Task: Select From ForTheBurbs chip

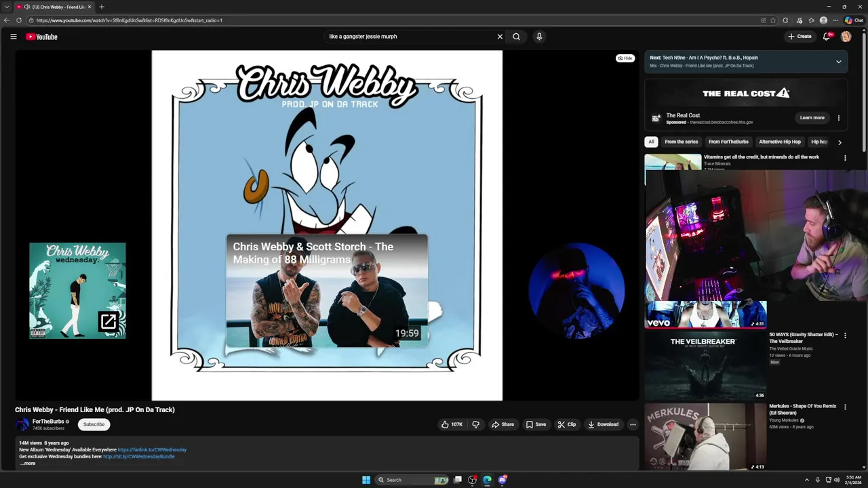Action: point(728,142)
